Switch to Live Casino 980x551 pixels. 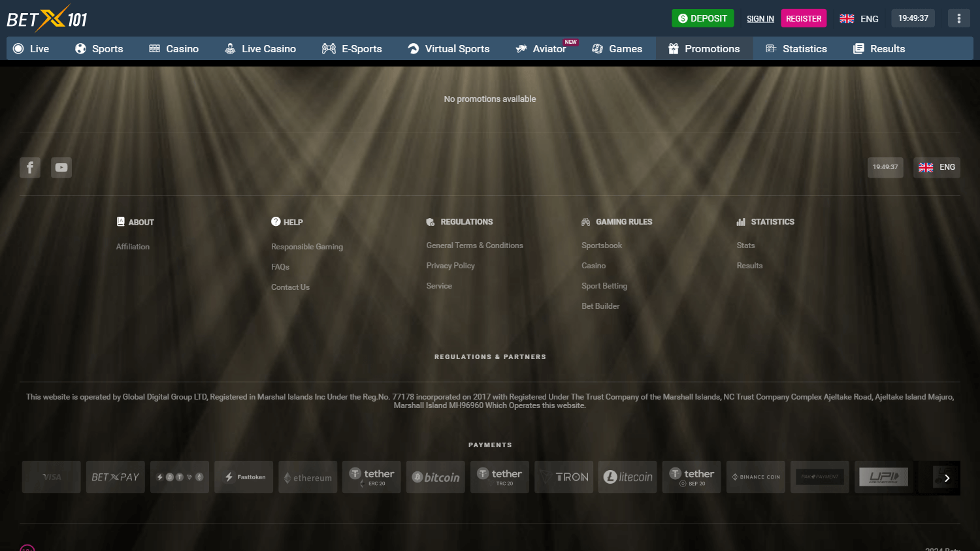coord(260,48)
